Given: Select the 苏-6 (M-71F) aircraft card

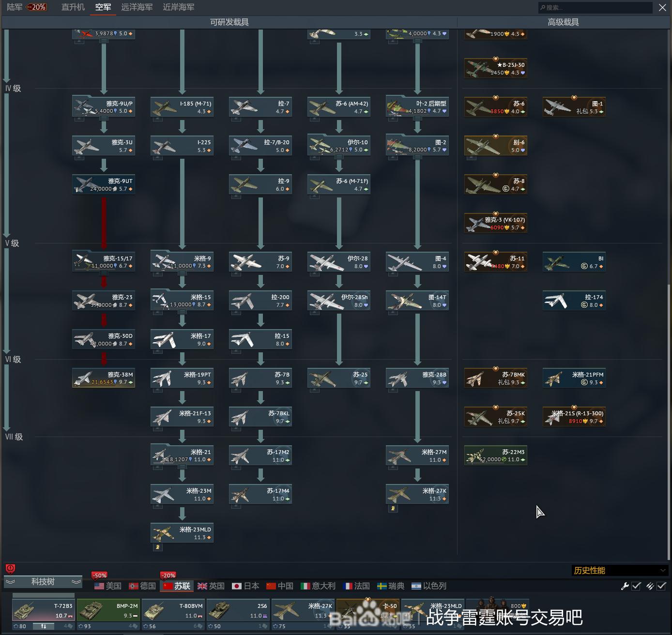Looking at the screenshot, I should [x=339, y=184].
